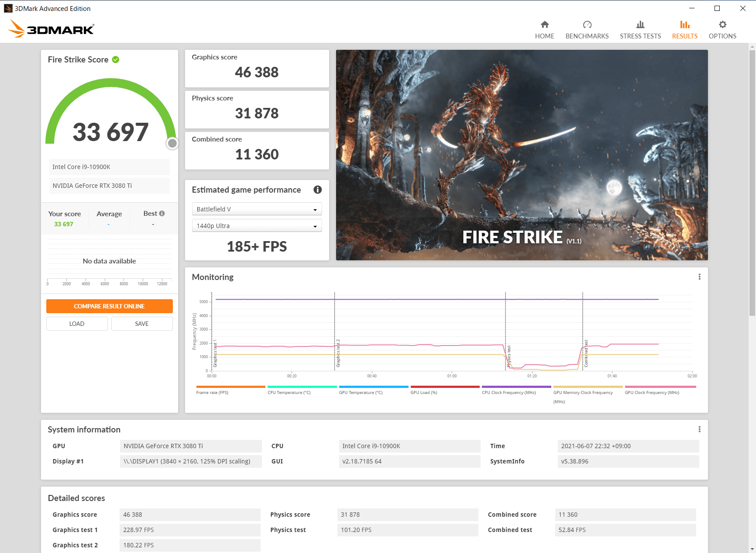Click the green validated score checkmark
The image size is (756, 553).
116,60
